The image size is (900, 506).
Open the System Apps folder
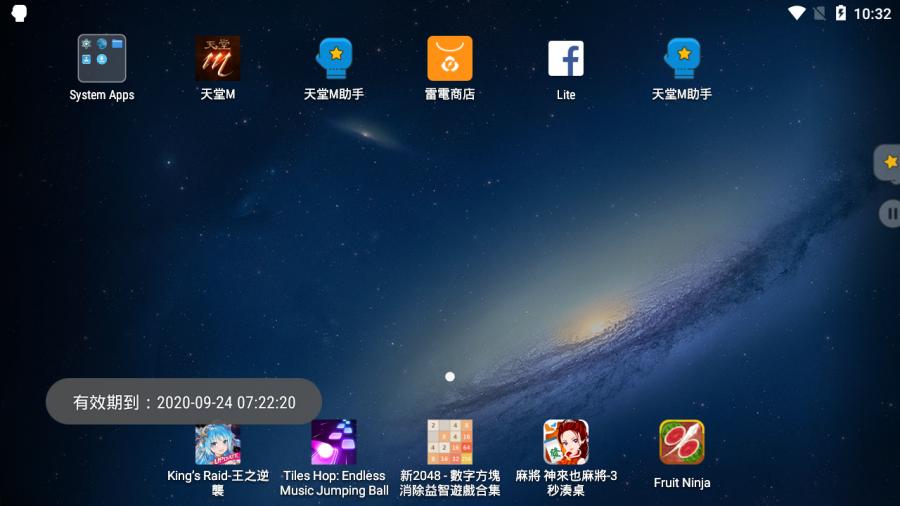tap(102, 59)
